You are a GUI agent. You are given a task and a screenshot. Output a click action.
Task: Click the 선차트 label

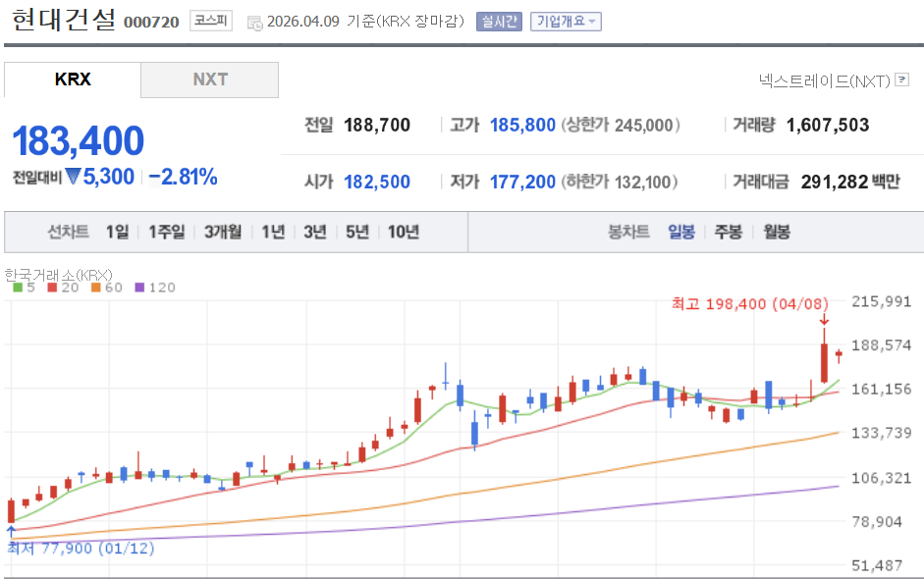69,232
